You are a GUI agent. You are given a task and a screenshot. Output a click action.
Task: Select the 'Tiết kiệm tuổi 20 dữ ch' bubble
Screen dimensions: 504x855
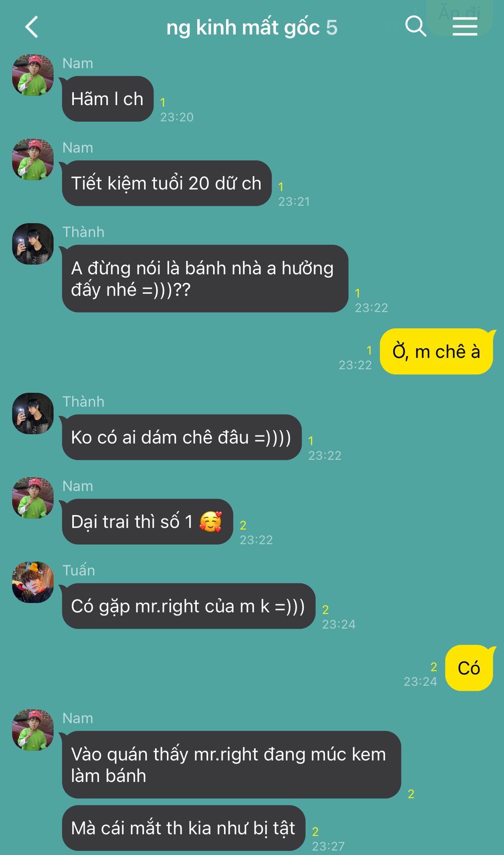[167, 183]
